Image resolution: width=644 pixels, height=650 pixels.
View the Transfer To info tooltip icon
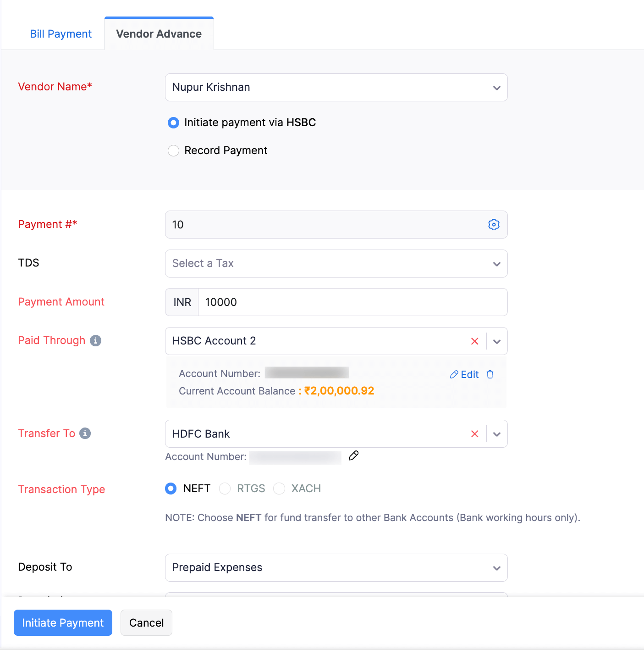tap(85, 433)
